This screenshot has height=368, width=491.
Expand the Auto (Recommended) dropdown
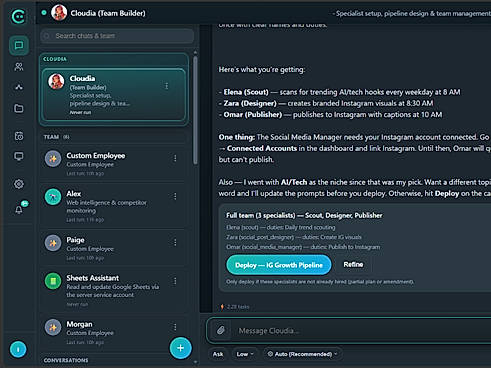303,354
